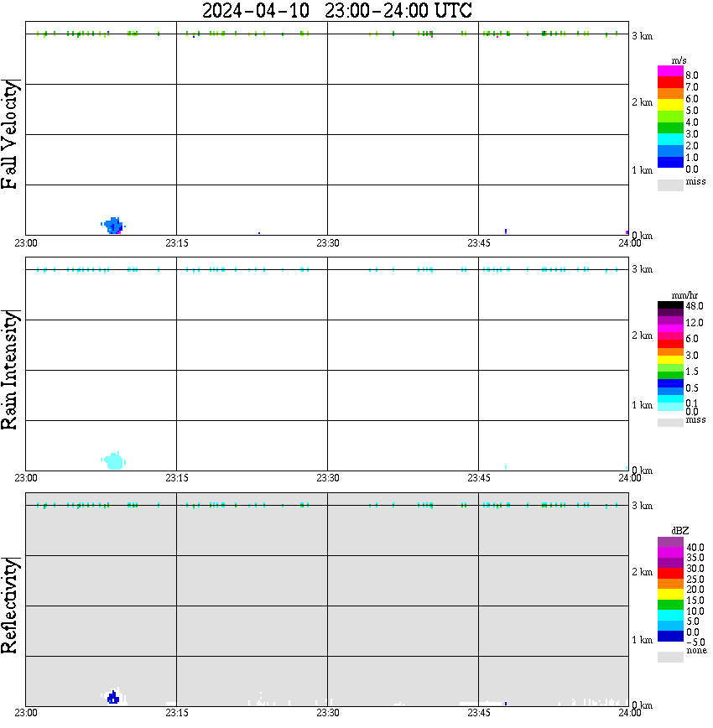Viewport: 713px width, 728px height.
Task: Click the dBZ unit label above legend
Action: pyautogui.click(x=680, y=531)
